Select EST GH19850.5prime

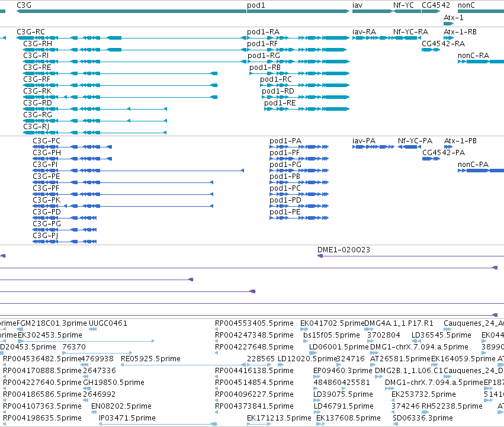tap(114, 383)
